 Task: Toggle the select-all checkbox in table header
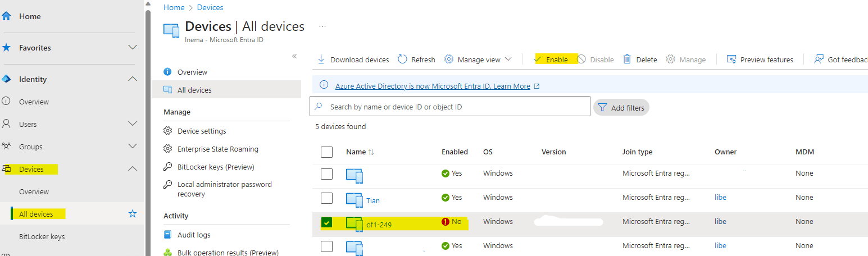tap(326, 152)
